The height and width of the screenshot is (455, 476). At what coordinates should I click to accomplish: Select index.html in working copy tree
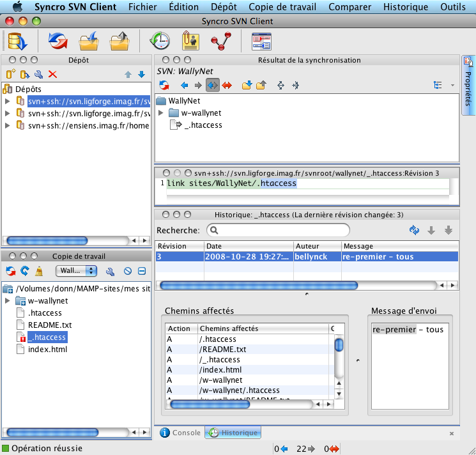(47, 349)
